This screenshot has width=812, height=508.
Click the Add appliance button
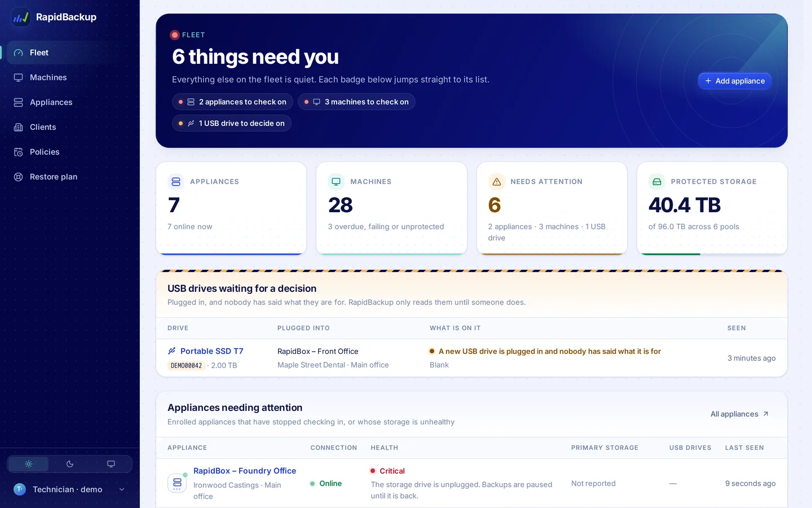pos(734,81)
